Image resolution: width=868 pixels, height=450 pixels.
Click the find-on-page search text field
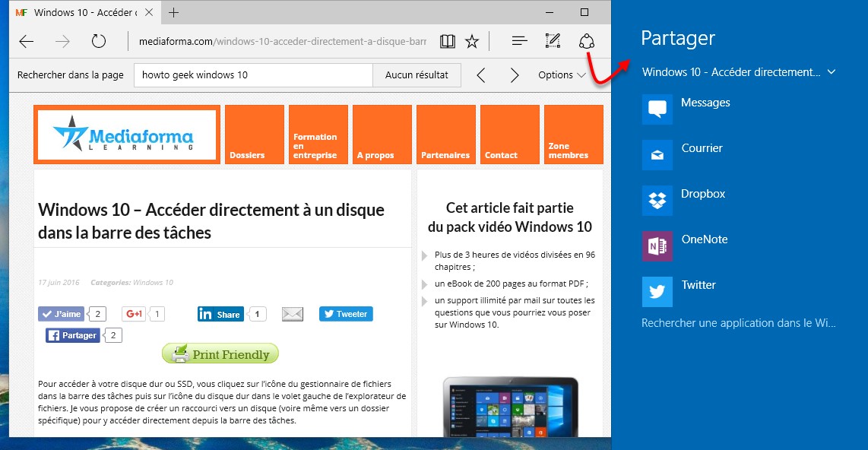pyautogui.click(x=253, y=75)
